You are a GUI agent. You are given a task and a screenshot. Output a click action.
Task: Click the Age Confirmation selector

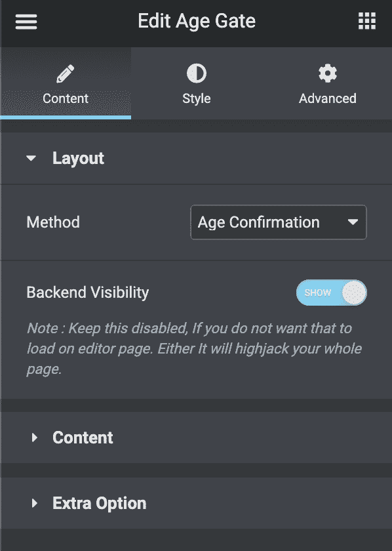click(278, 222)
